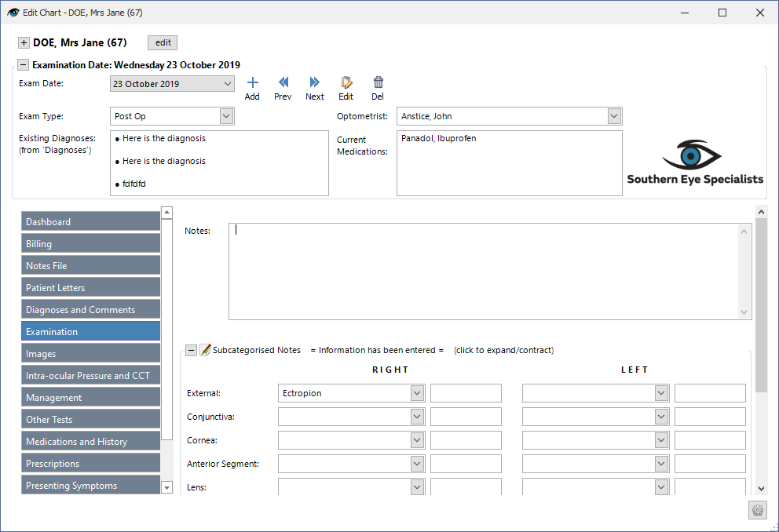Collapse the Subcategorised Notes section
This screenshot has width=779, height=532.
click(x=191, y=351)
